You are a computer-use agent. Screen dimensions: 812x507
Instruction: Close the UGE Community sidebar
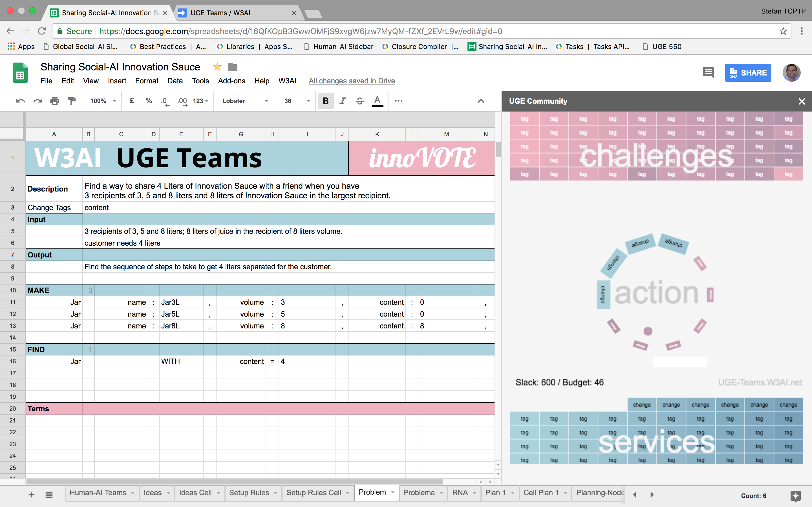click(802, 101)
